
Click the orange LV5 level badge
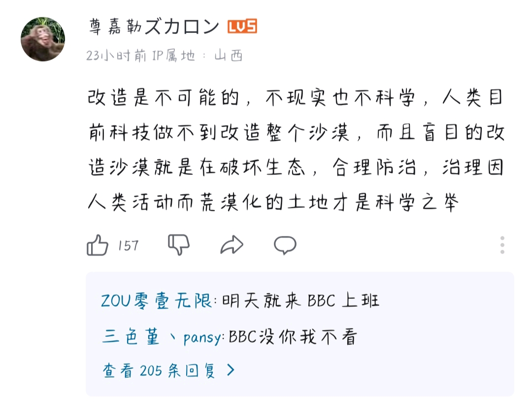click(242, 27)
